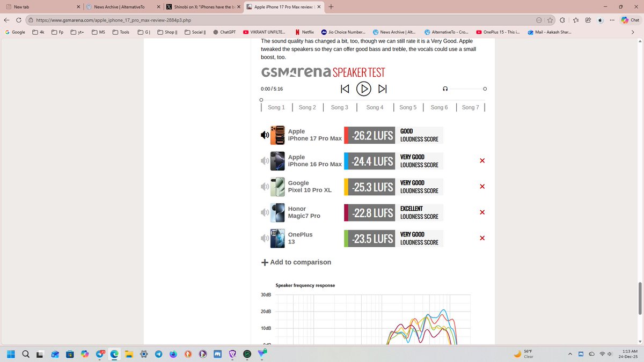Remove Honor Magic7 Pro from comparison
Screen dimensions: 644x362
point(482,212)
